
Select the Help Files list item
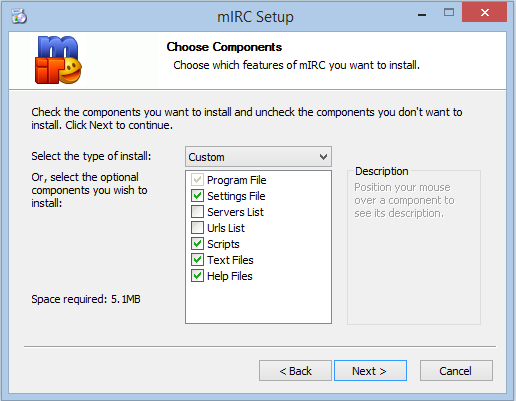[x=230, y=276]
